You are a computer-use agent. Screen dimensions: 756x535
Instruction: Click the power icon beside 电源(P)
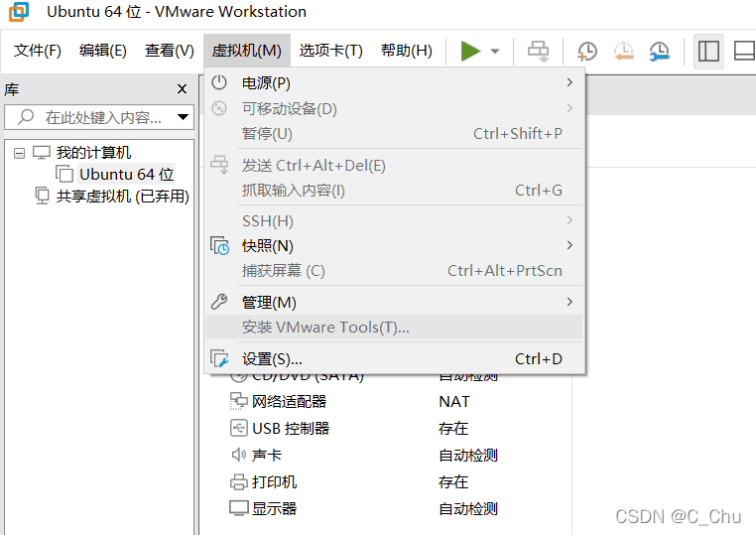[x=219, y=82]
